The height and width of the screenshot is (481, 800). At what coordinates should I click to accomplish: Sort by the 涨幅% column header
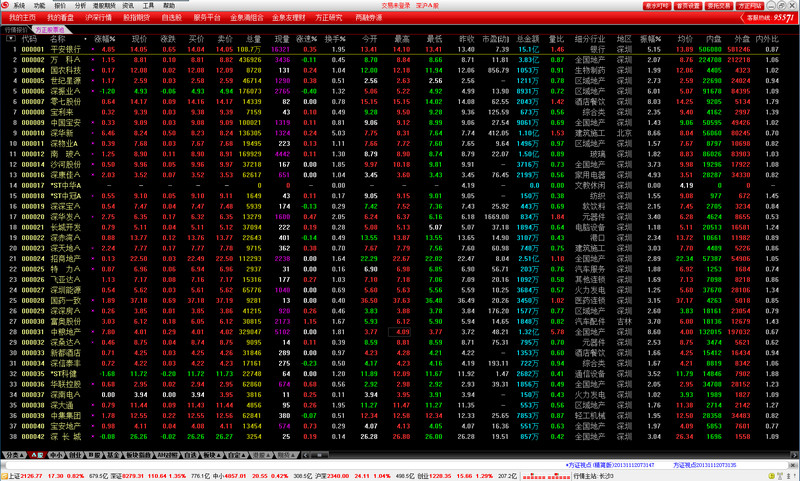(x=104, y=38)
